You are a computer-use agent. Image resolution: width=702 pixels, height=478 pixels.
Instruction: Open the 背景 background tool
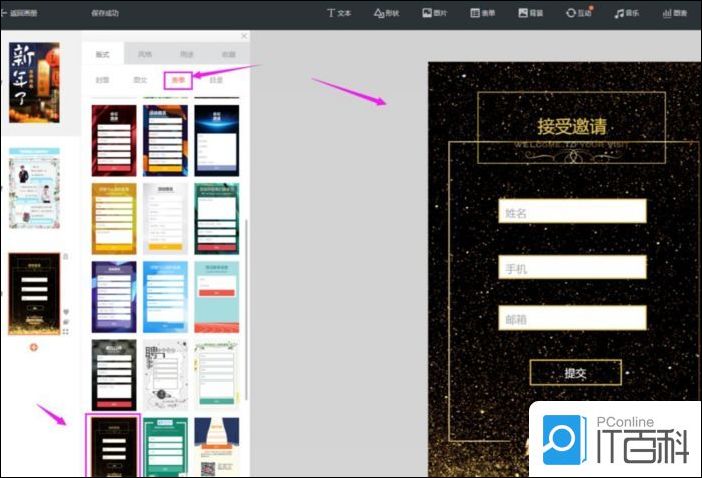[531, 13]
